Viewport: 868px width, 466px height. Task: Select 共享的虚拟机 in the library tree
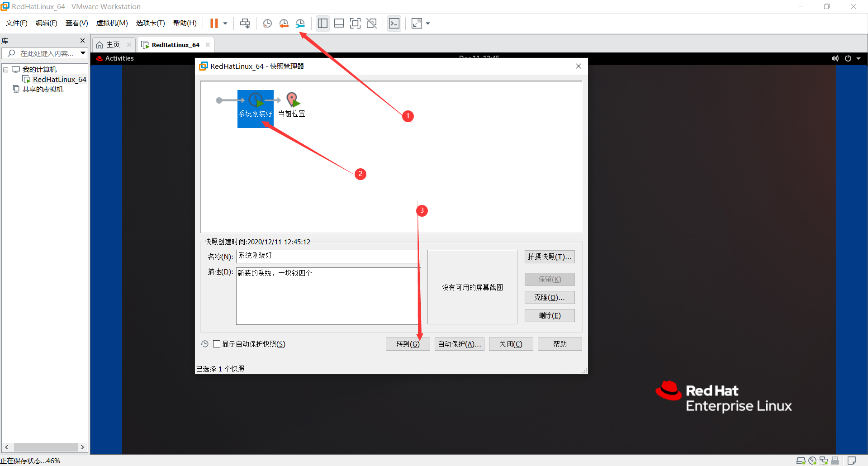pos(43,90)
